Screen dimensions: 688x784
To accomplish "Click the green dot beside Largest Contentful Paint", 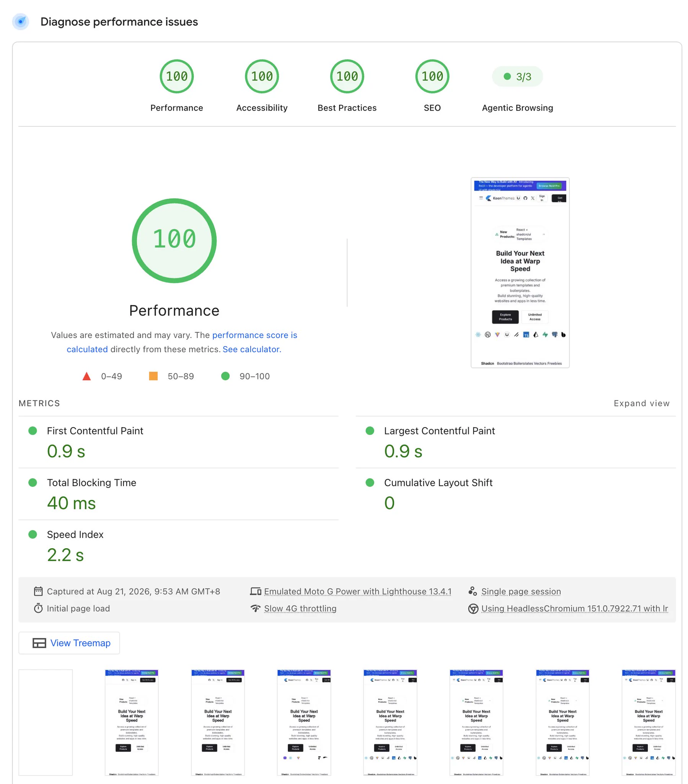I will click(x=370, y=430).
